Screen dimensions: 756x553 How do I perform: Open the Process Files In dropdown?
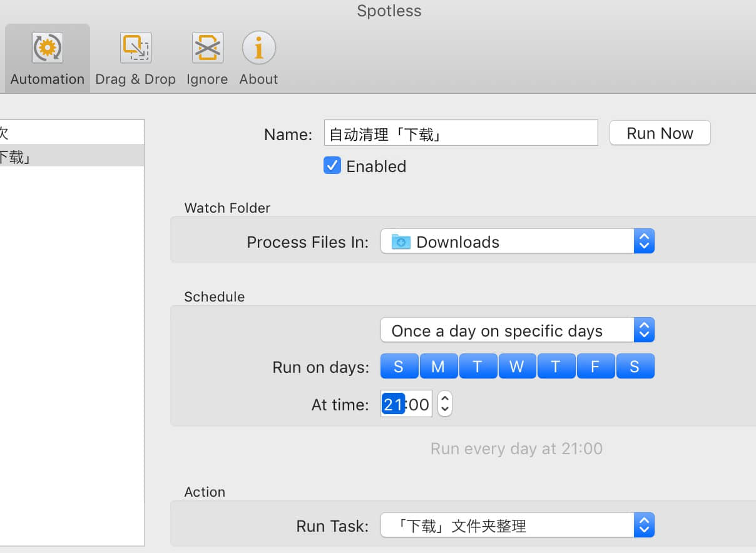point(518,241)
